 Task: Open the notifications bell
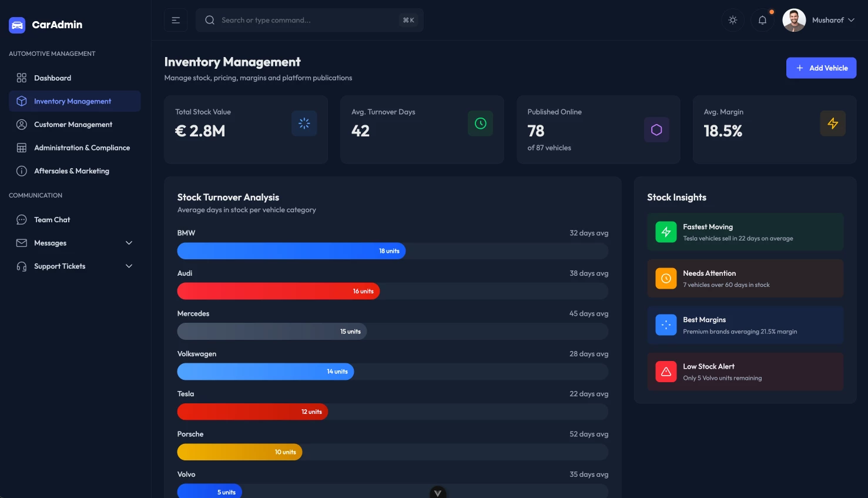click(x=762, y=20)
